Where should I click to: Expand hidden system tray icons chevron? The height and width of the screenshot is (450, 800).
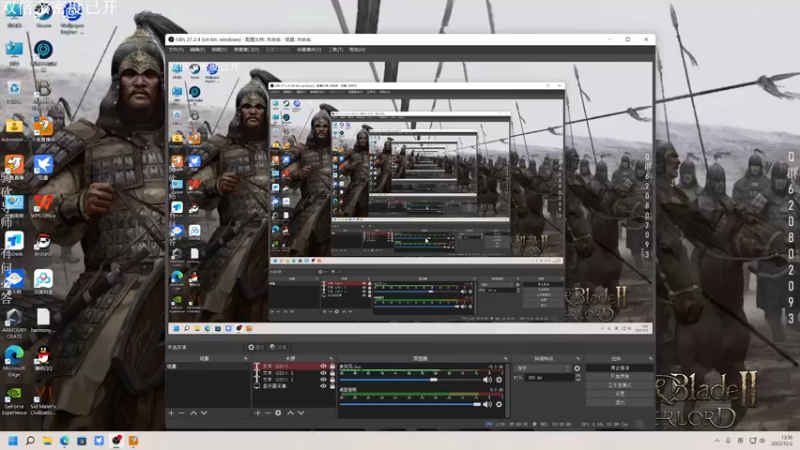click(x=717, y=440)
